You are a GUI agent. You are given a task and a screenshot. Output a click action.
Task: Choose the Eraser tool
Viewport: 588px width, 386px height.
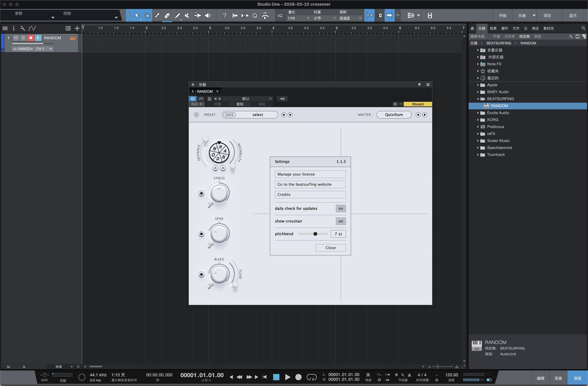[x=167, y=15]
